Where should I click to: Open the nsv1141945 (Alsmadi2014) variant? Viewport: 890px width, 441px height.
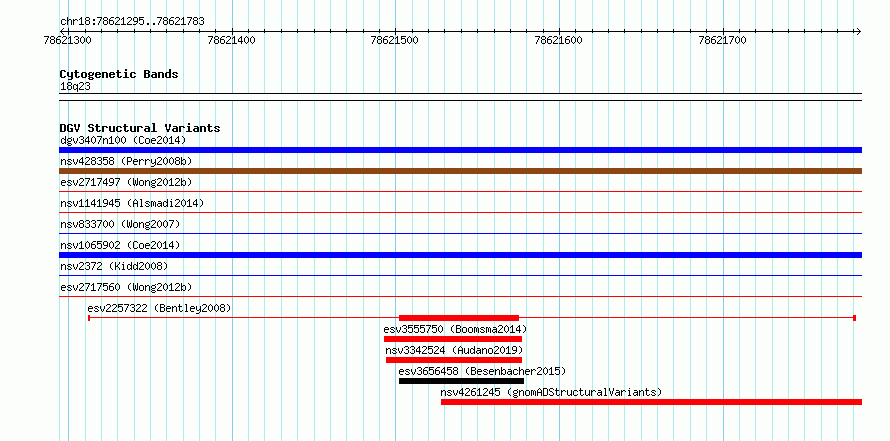pyautogui.click(x=132, y=203)
